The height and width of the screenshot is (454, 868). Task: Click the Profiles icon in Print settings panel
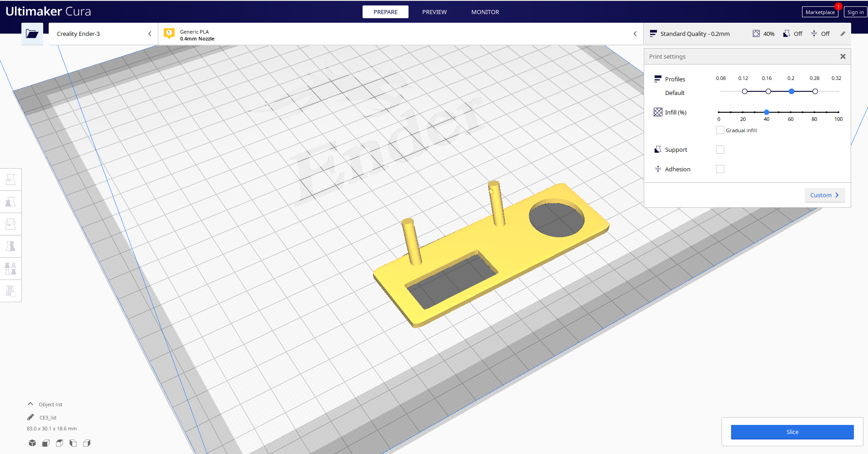click(658, 79)
